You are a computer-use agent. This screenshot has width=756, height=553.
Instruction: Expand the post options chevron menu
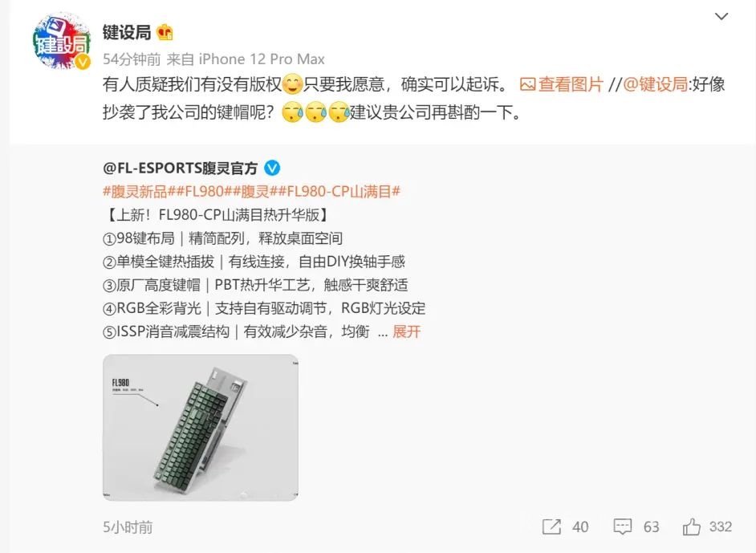(721, 16)
